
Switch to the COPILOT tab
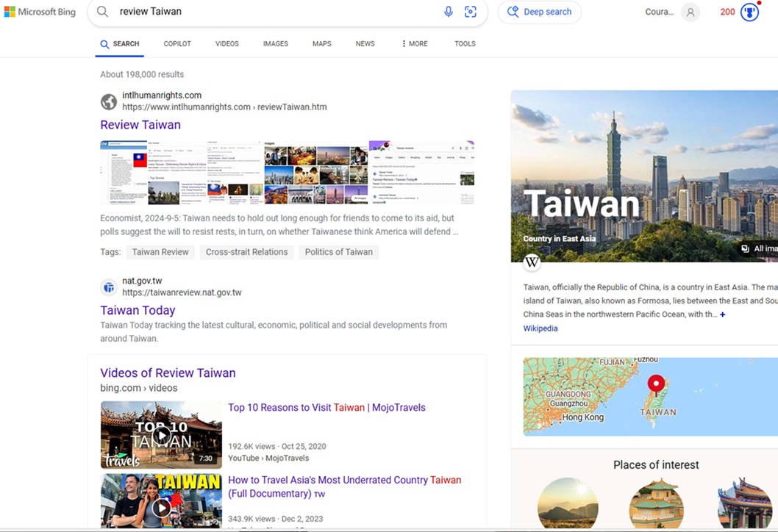click(177, 44)
